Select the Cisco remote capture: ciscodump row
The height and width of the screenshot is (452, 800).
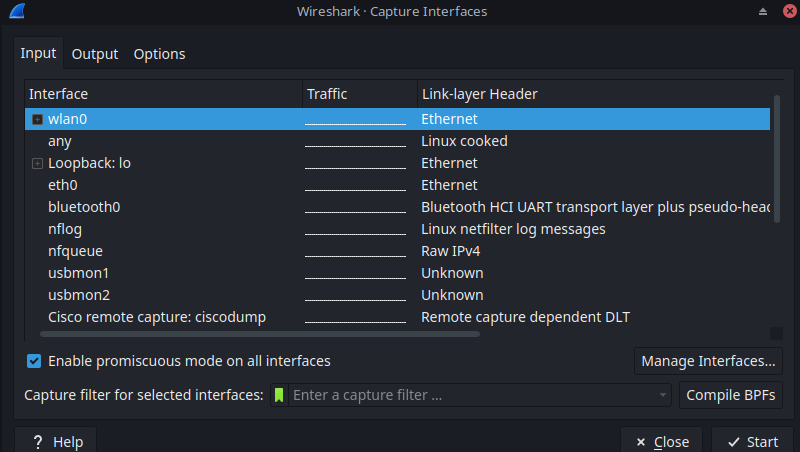click(397, 317)
